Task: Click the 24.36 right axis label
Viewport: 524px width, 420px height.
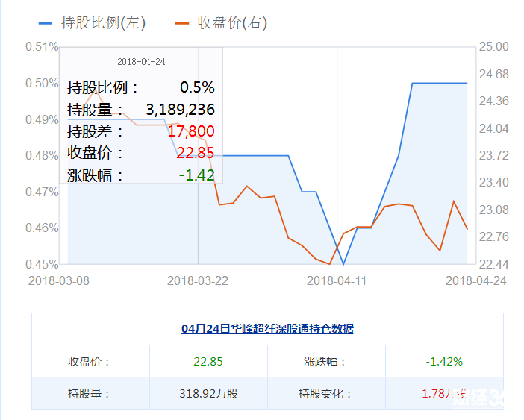Action: [x=494, y=101]
